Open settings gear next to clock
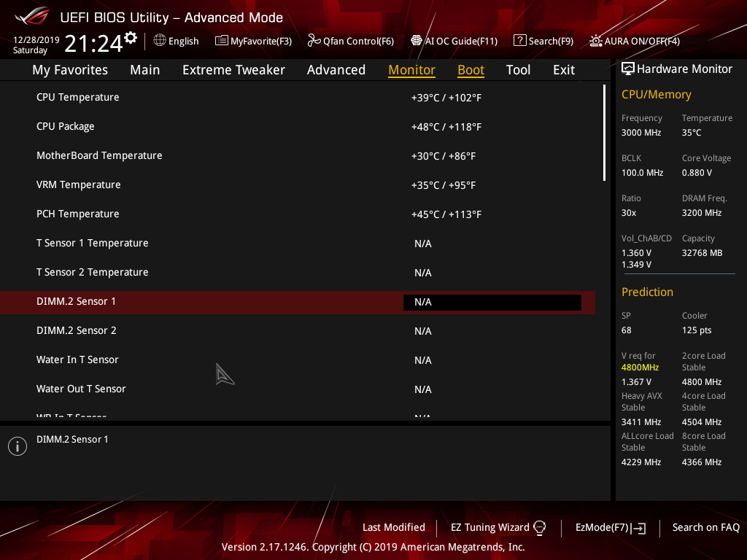The image size is (747, 560). point(131,38)
